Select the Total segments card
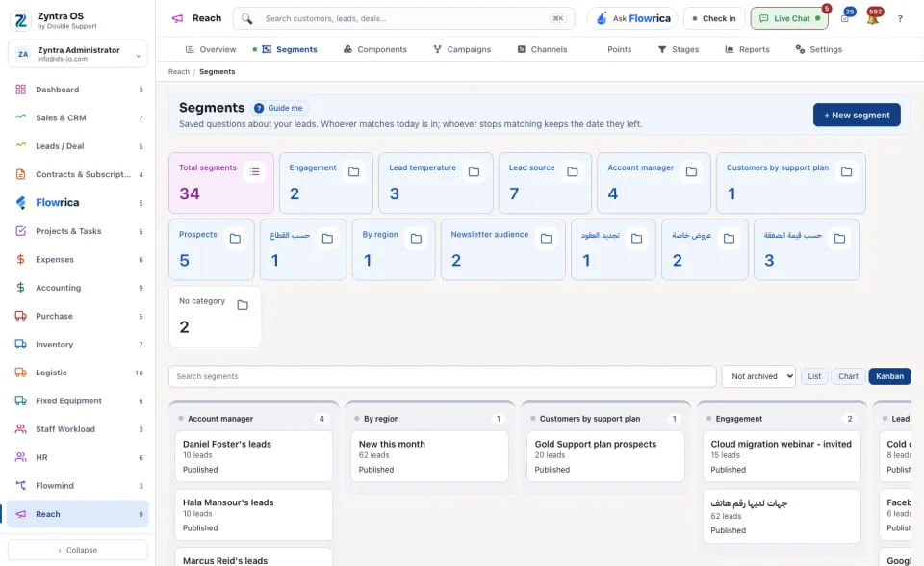 click(221, 183)
